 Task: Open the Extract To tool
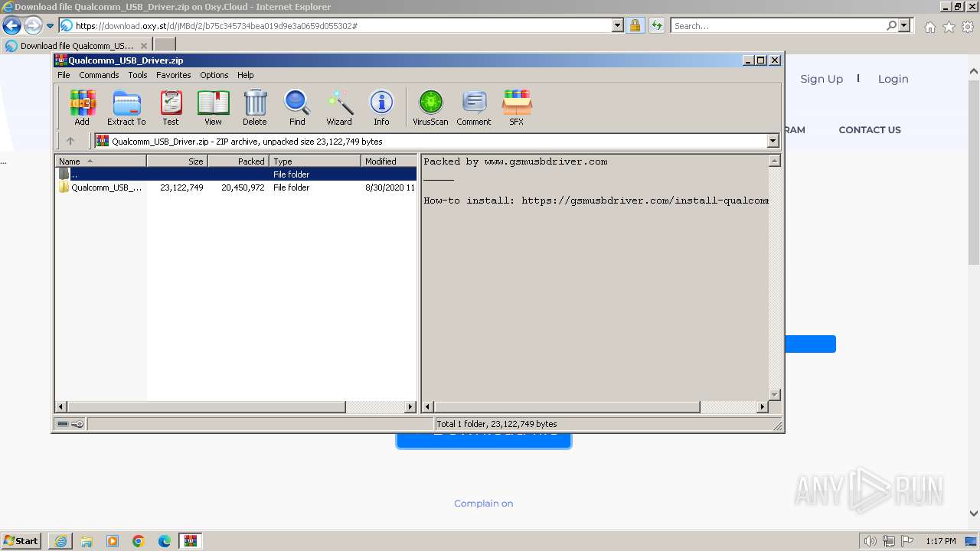pyautogui.click(x=126, y=107)
